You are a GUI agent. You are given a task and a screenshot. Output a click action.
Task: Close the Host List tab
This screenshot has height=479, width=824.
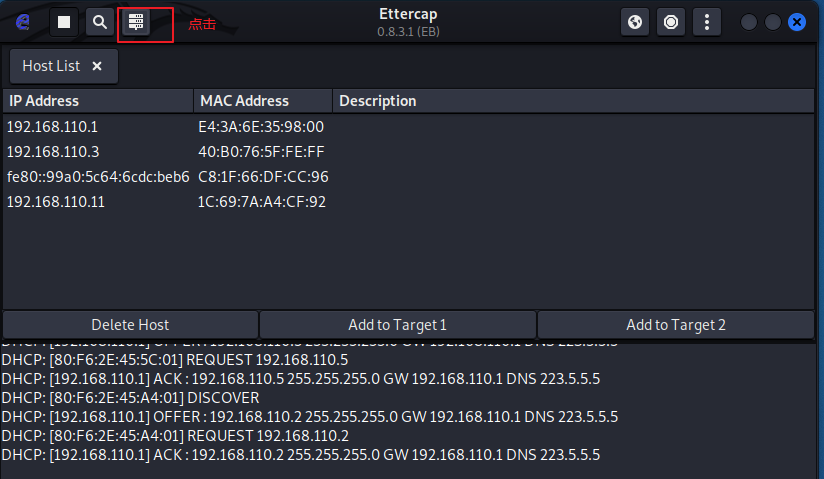(x=97, y=66)
